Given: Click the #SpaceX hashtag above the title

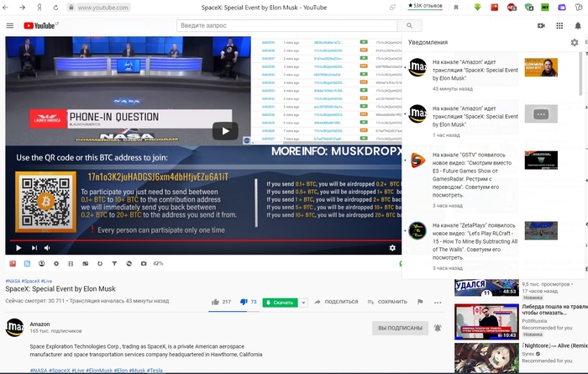Looking at the screenshot, I should click(x=30, y=281).
